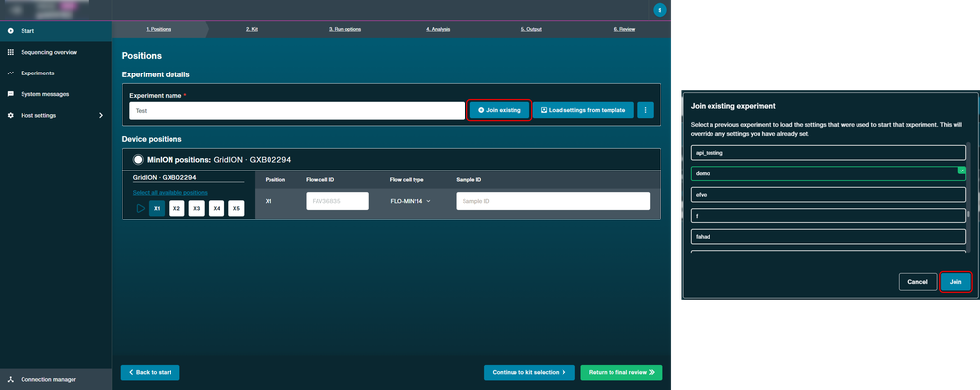Expand Host settings chevron
The height and width of the screenshot is (390, 980).
(101, 115)
